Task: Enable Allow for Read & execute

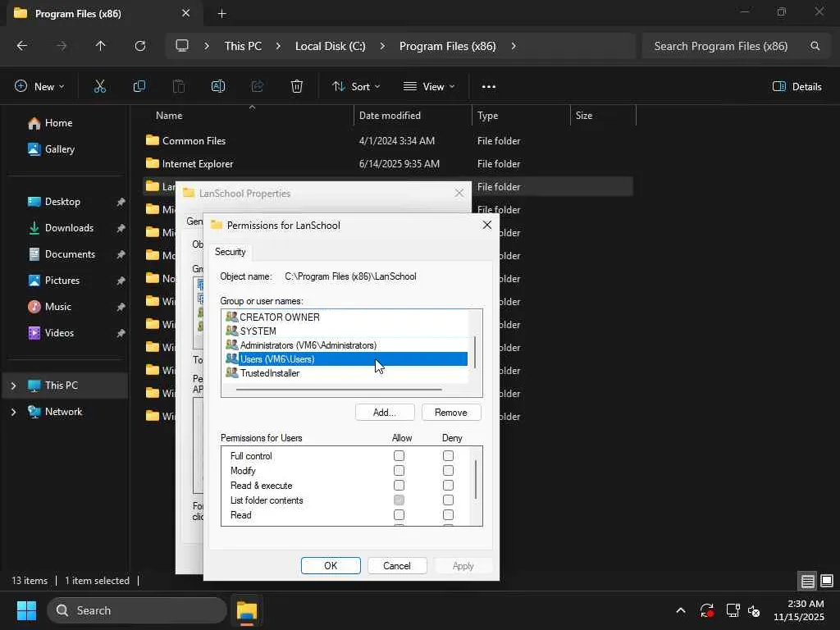Action: [399, 486]
